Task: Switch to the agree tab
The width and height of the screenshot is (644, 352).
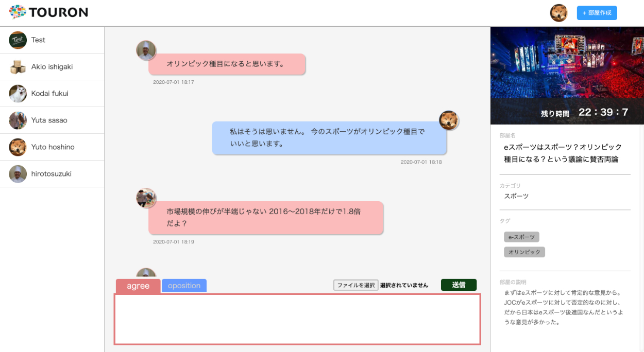Action: (x=138, y=286)
